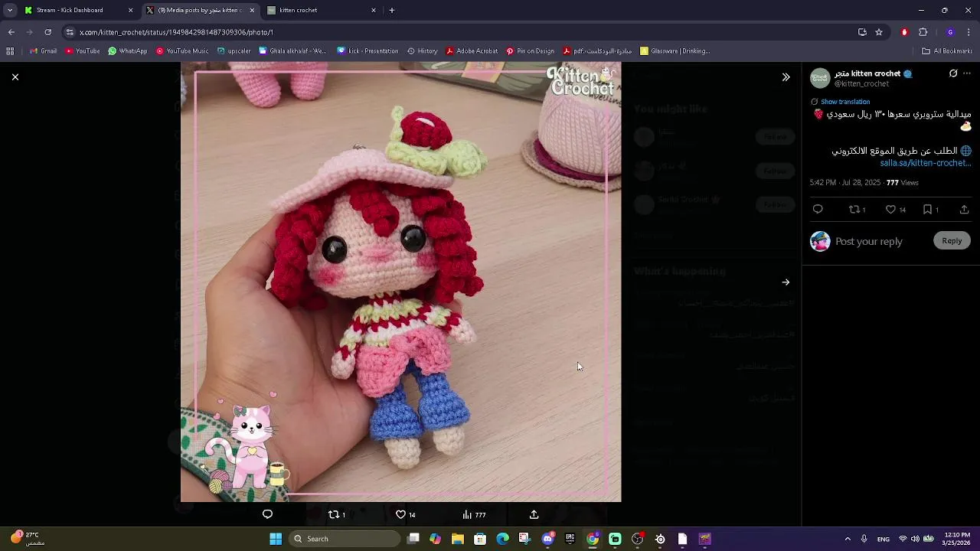Open WhatsApp bookmark
The width and height of the screenshot is (980, 551).
[128, 51]
